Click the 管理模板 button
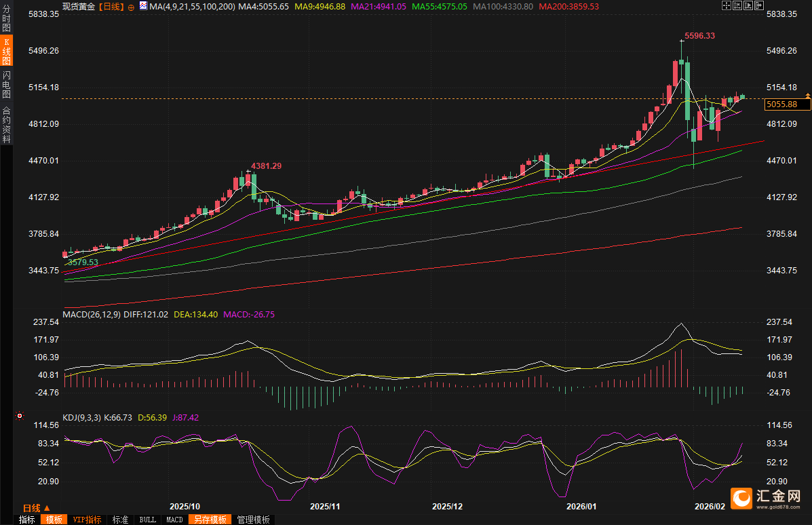812x525 pixels. (253, 520)
